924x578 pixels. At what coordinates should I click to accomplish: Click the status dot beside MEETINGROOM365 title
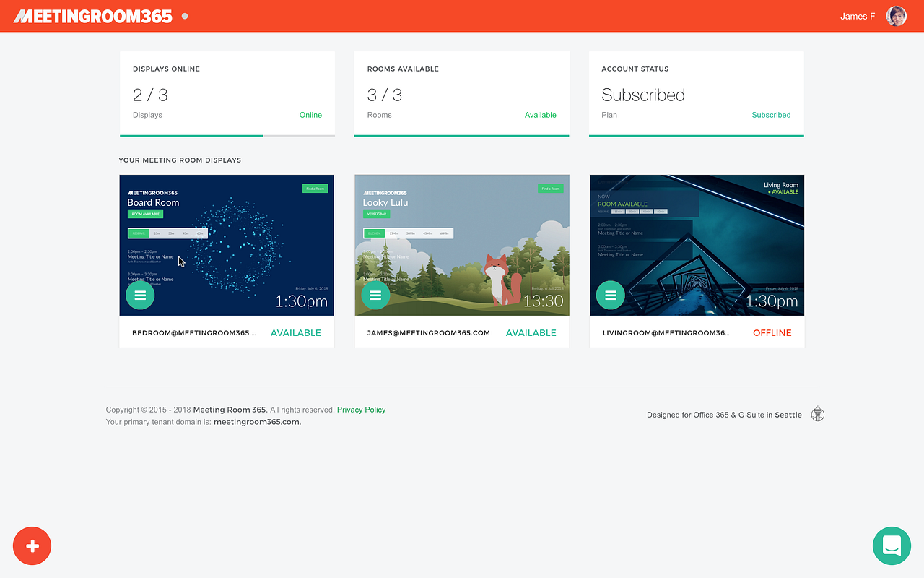184,14
